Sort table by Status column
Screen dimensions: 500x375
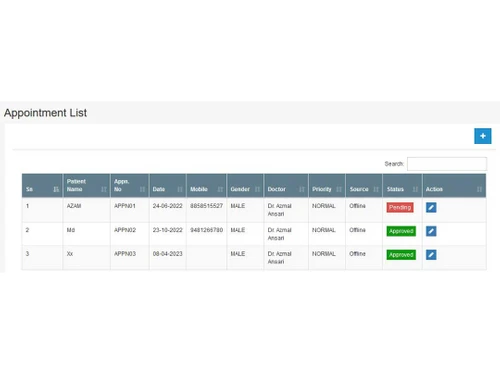point(402,186)
